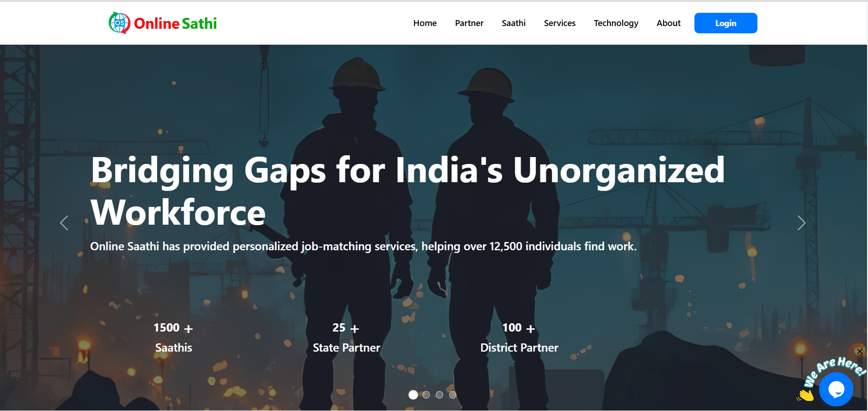Open the chat bubble widget
The height and width of the screenshot is (411, 868).
(x=836, y=389)
